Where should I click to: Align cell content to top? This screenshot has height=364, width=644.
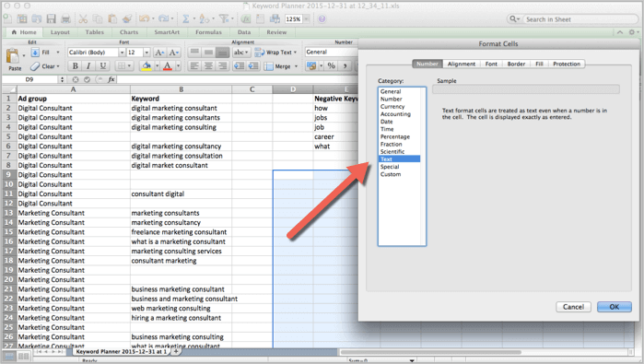pos(194,53)
